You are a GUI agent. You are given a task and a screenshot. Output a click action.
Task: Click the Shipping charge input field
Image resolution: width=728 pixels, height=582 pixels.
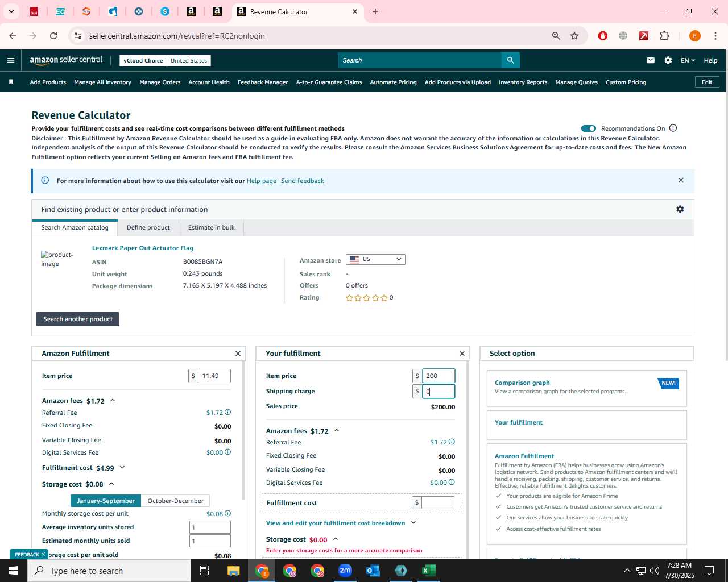[439, 391]
